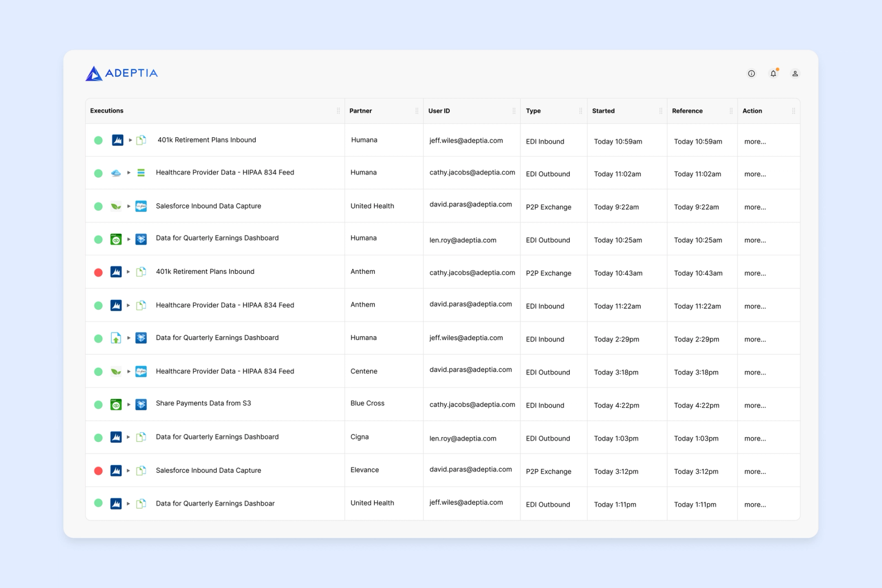Click the blue source icon in the Today 1:11pm row
Screen dimensions: 882x588
(x=116, y=503)
